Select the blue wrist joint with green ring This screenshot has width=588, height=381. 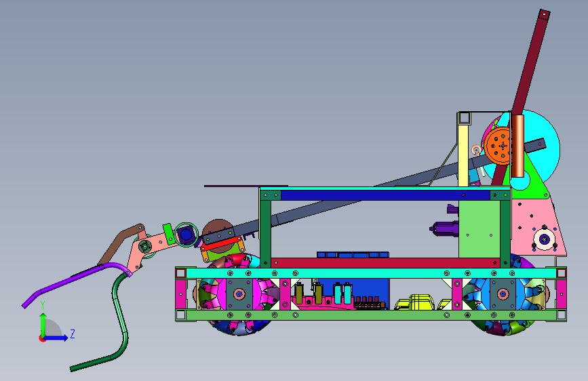(186, 235)
